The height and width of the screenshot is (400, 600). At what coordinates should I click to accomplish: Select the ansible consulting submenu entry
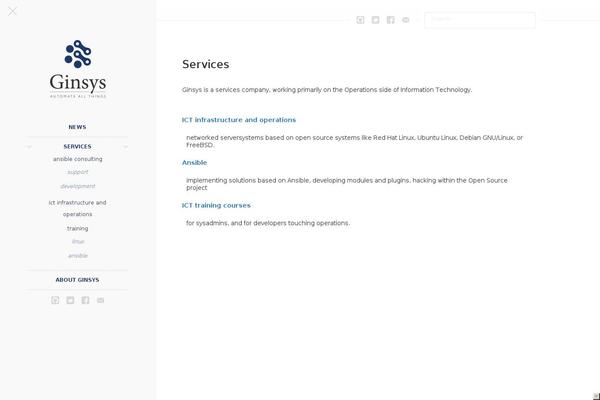click(x=78, y=159)
